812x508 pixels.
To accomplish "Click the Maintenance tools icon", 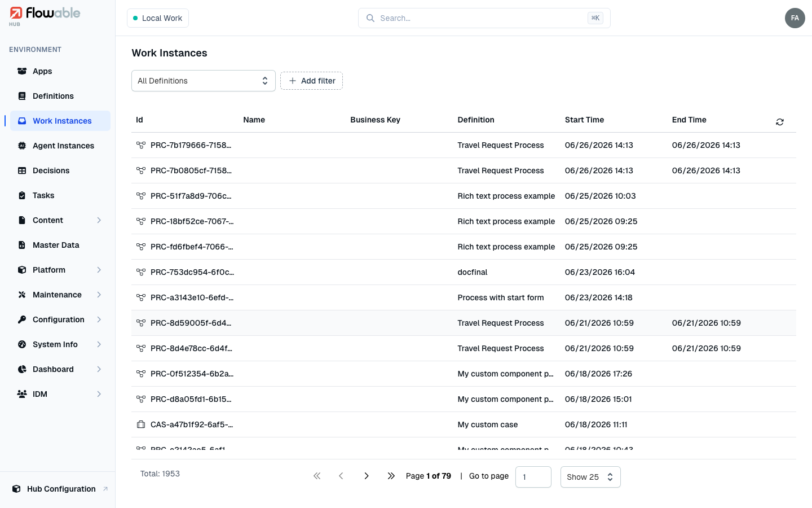I will tap(22, 295).
